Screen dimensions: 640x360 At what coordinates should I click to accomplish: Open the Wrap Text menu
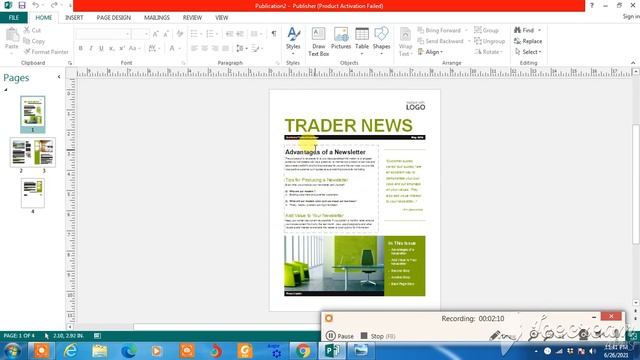405,41
